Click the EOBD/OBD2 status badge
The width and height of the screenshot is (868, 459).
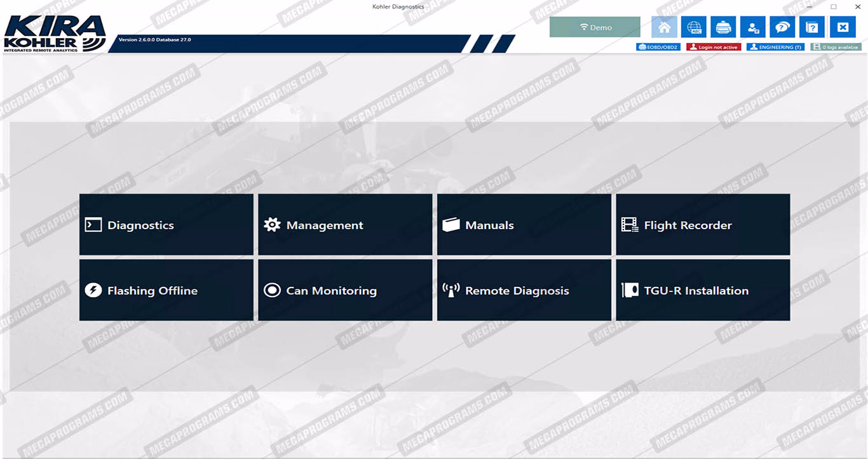658,47
